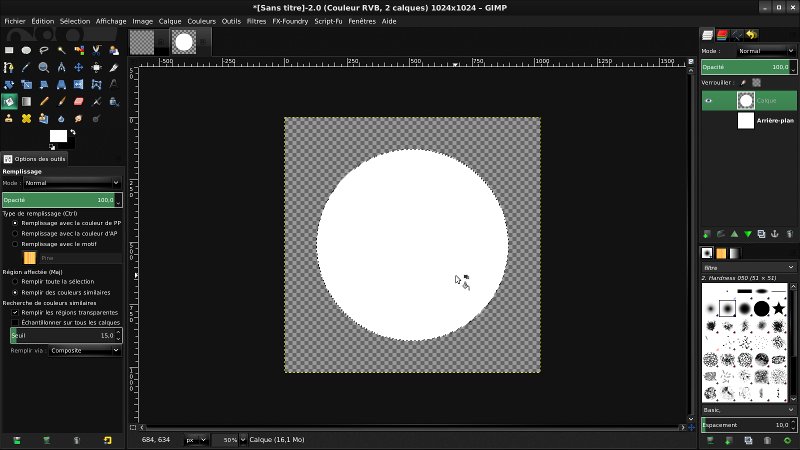The width and height of the screenshot is (800, 450).
Task: Select the Ellipse Select tool
Action: point(27,50)
